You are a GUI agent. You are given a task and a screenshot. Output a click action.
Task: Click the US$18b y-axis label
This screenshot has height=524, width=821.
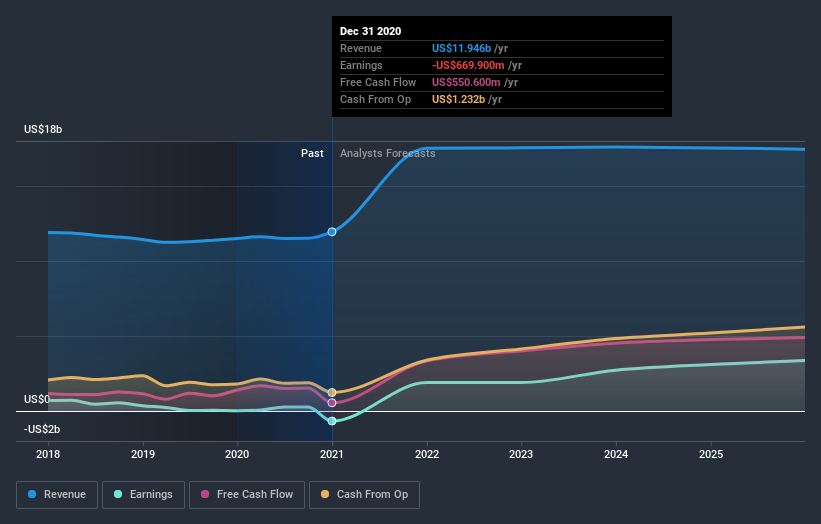point(43,129)
